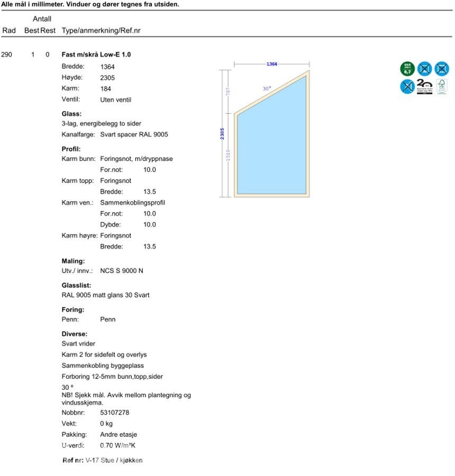Click 'Sammenkobling byggeplass'
The image size is (455, 476).
click(103, 365)
